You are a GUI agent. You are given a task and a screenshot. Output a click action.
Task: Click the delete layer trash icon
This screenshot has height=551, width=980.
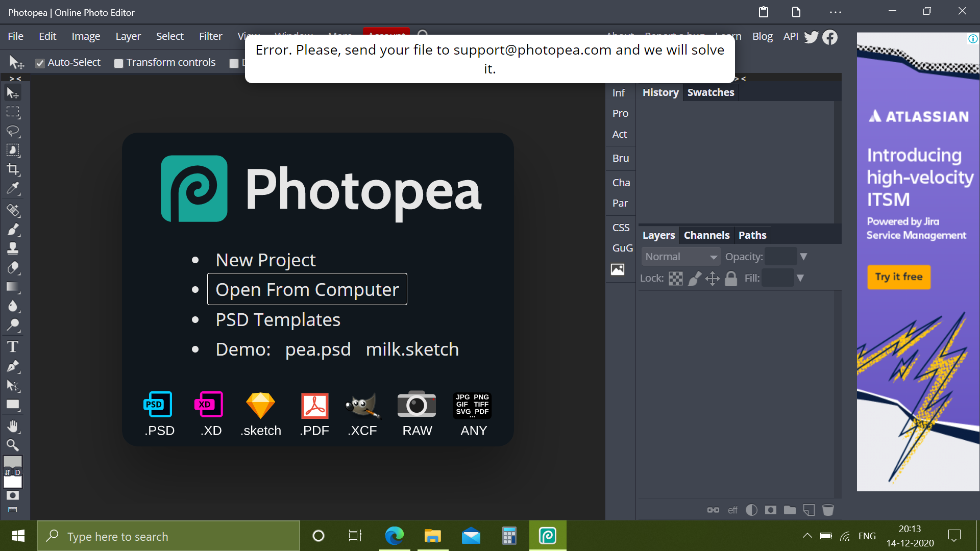point(828,509)
